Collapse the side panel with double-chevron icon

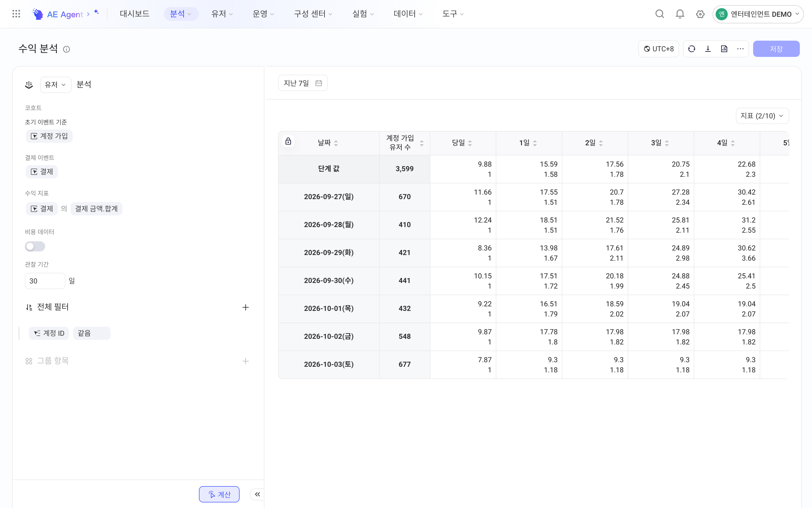click(x=257, y=494)
